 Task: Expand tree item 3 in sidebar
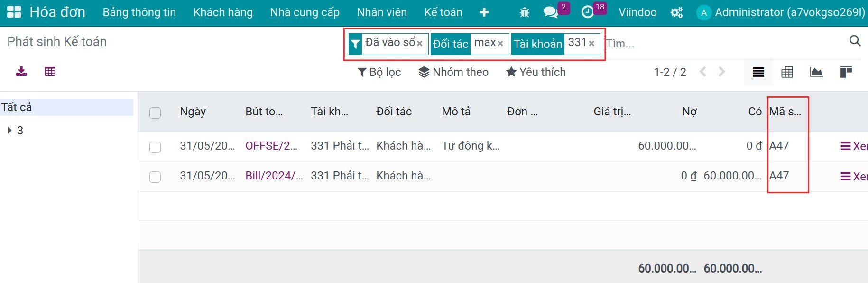pos(9,130)
